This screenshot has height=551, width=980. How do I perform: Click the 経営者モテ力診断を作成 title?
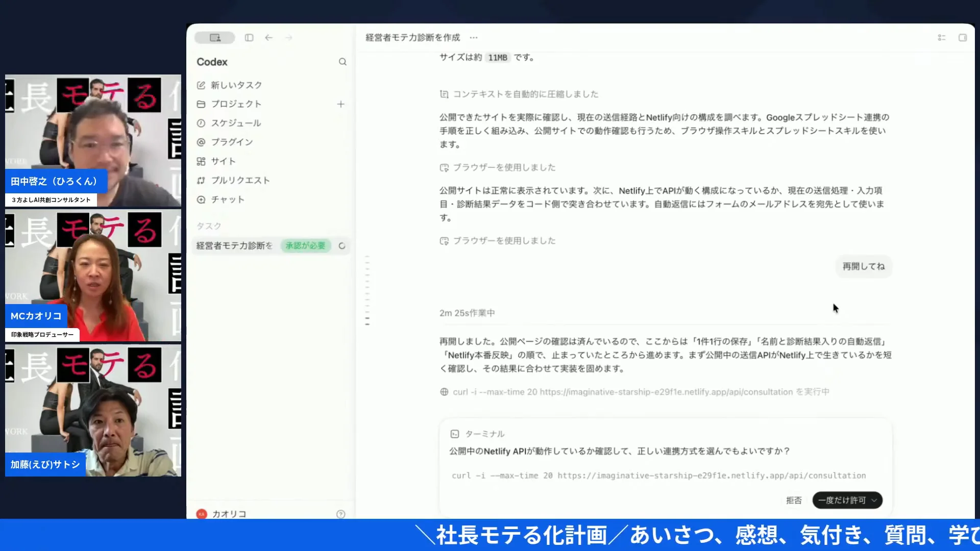tap(412, 37)
